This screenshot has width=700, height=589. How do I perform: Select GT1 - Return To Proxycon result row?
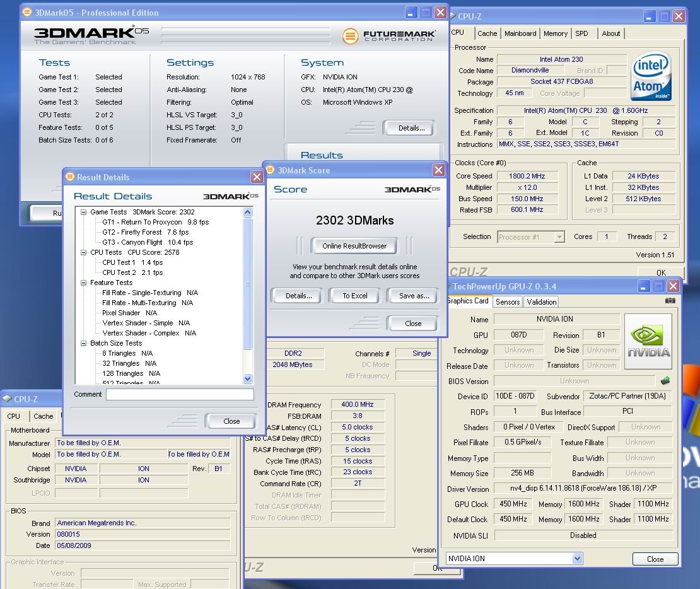click(x=155, y=222)
